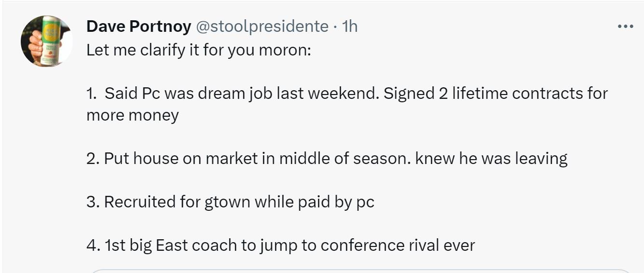This screenshot has height=273, width=644.
Task: Open the quoted tweet card at bottom
Action: 360,271
